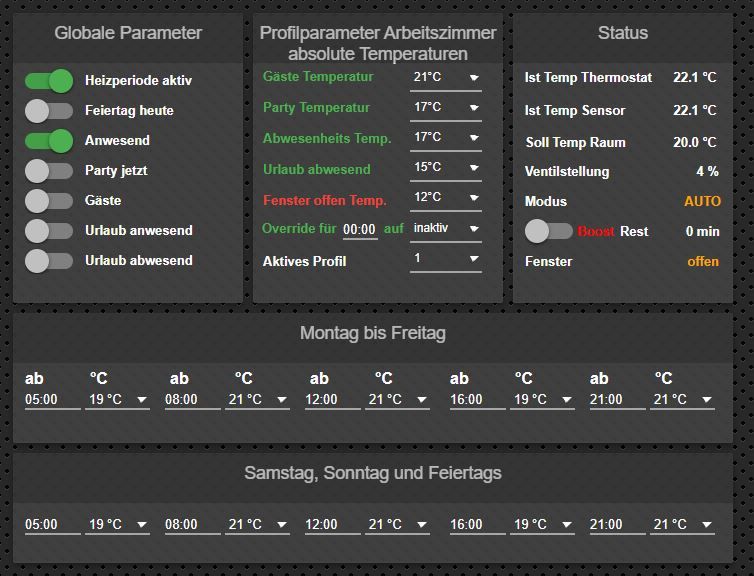Switch off the Anwesend toggle
The width and height of the screenshot is (754, 576).
pyautogui.click(x=49, y=141)
